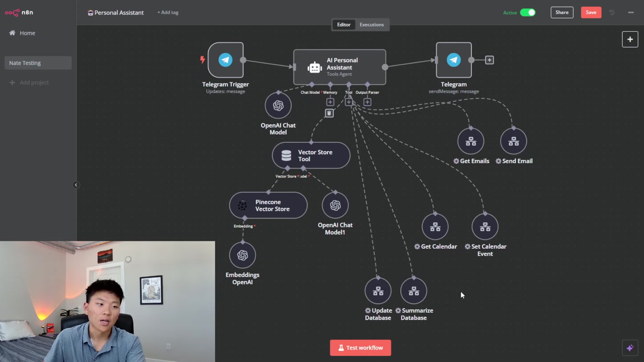Click the 'Updates: message' trigger subtitle
Screen dimensions: 644x362
(x=226, y=91)
